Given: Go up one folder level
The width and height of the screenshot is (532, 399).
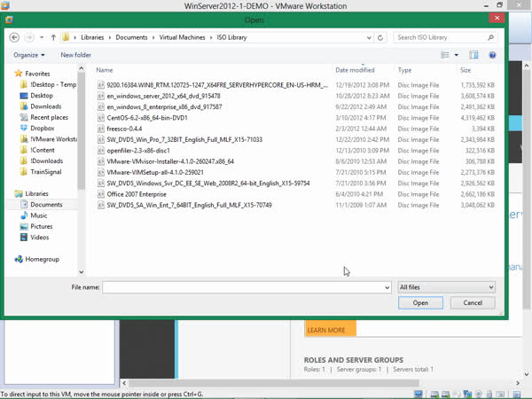Looking at the screenshot, I should pyautogui.click(x=53, y=37).
